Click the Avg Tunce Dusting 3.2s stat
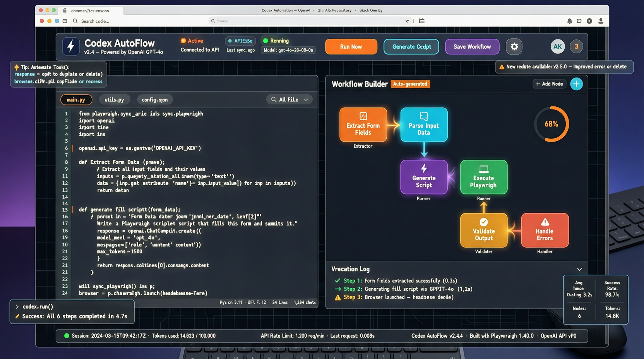The height and width of the screenshot is (359, 644). (x=579, y=289)
